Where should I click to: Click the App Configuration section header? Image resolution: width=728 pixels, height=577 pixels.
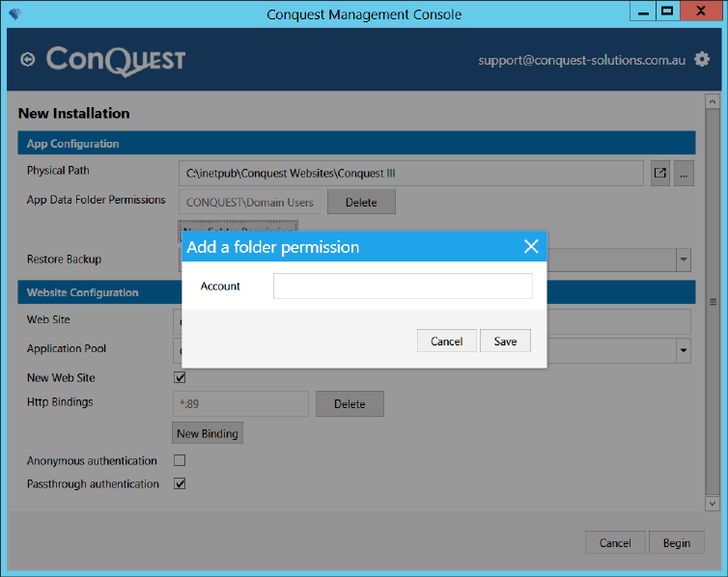click(x=356, y=144)
